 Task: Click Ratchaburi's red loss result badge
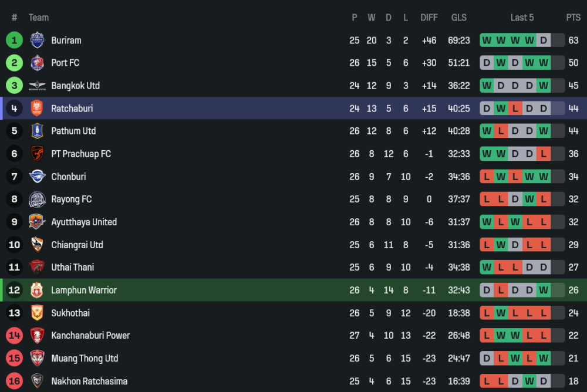tap(515, 109)
